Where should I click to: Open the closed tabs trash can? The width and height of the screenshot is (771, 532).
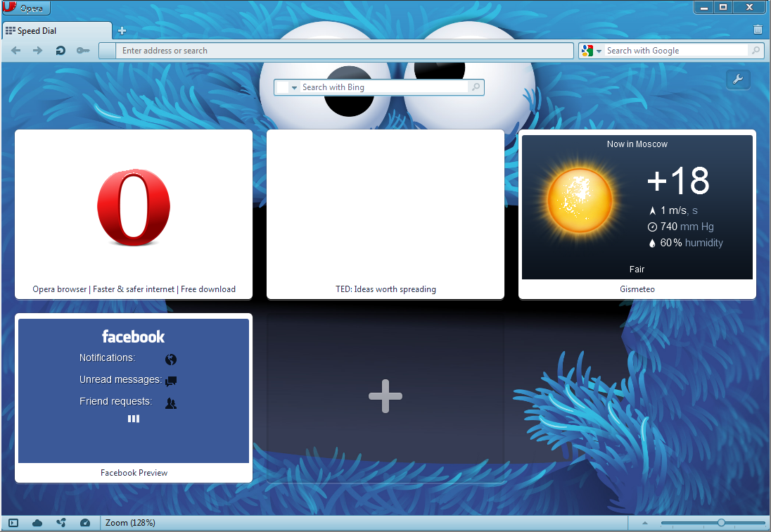click(758, 30)
